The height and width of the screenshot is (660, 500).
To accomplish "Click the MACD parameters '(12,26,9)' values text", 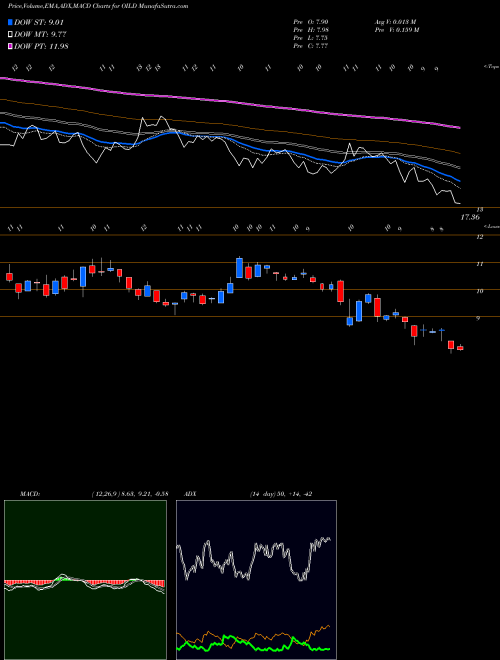I will click(130, 494).
